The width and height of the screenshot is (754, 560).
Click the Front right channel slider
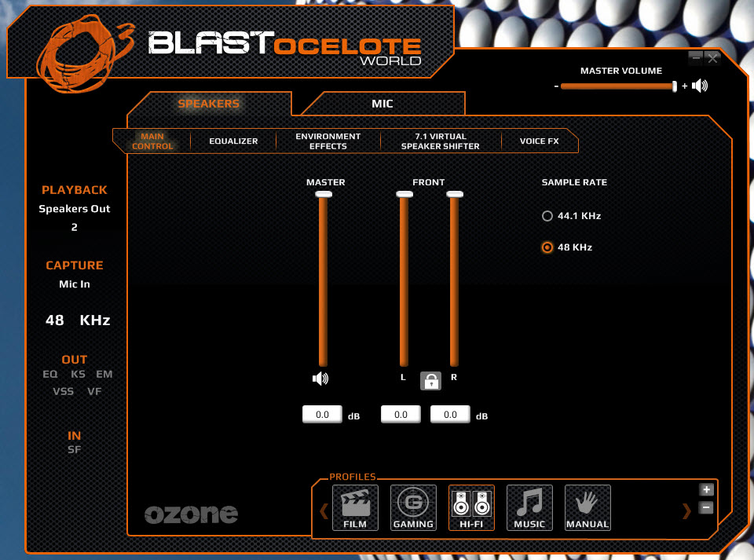[455, 279]
